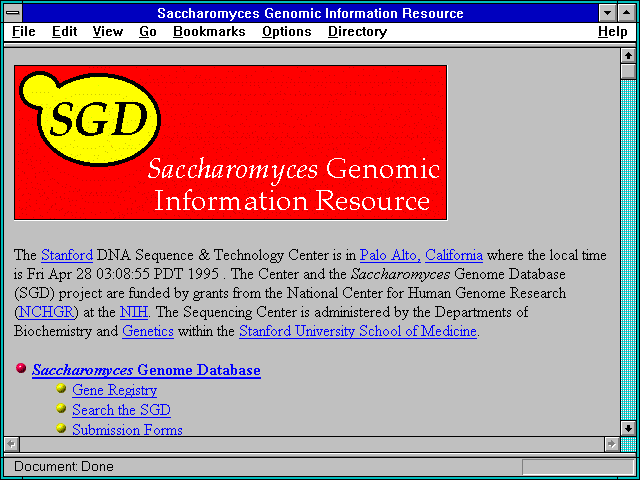This screenshot has height=480, width=640.
Task: Open the Bookmarks menu
Action: coord(209,31)
